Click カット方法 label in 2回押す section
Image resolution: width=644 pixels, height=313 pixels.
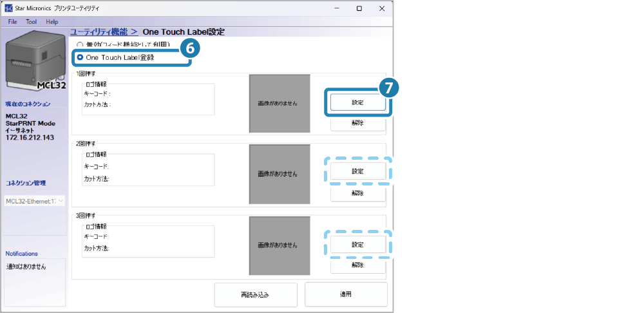[97, 179]
